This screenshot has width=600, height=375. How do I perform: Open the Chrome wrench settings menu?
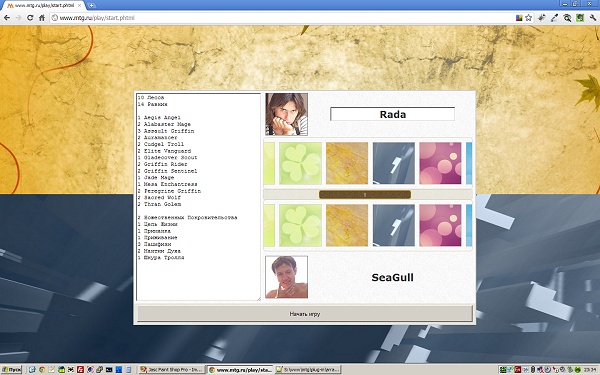593,18
